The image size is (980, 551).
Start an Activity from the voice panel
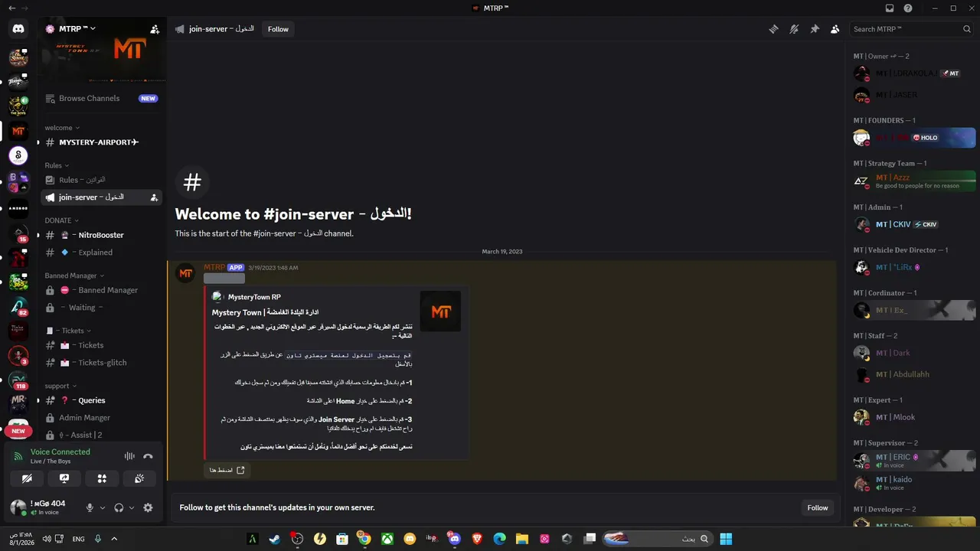click(x=102, y=478)
